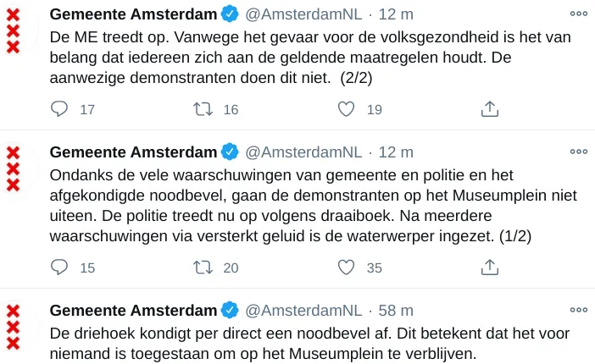Click verified badge on the 58 m tweet

pyautogui.click(x=230, y=310)
